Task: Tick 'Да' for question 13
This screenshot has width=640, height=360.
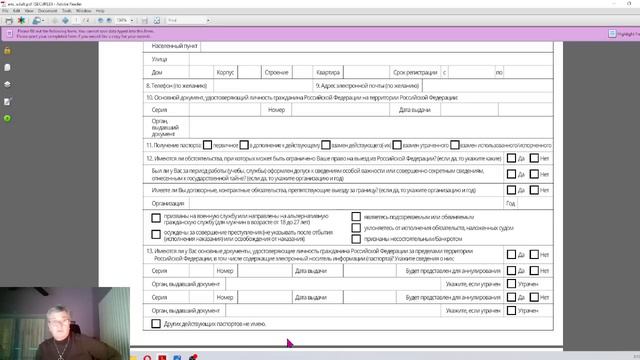Action: (511, 254)
